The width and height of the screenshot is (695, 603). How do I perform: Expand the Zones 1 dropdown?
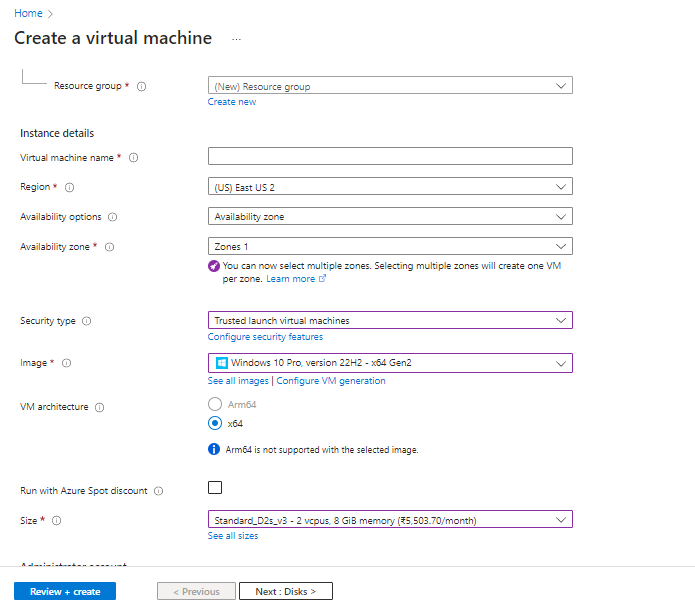click(390, 247)
